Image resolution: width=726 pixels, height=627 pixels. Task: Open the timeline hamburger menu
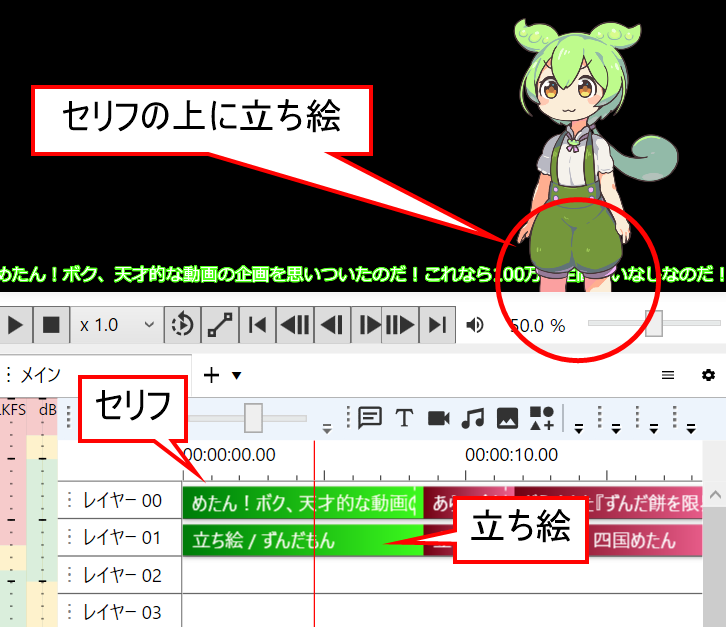[x=668, y=375]
